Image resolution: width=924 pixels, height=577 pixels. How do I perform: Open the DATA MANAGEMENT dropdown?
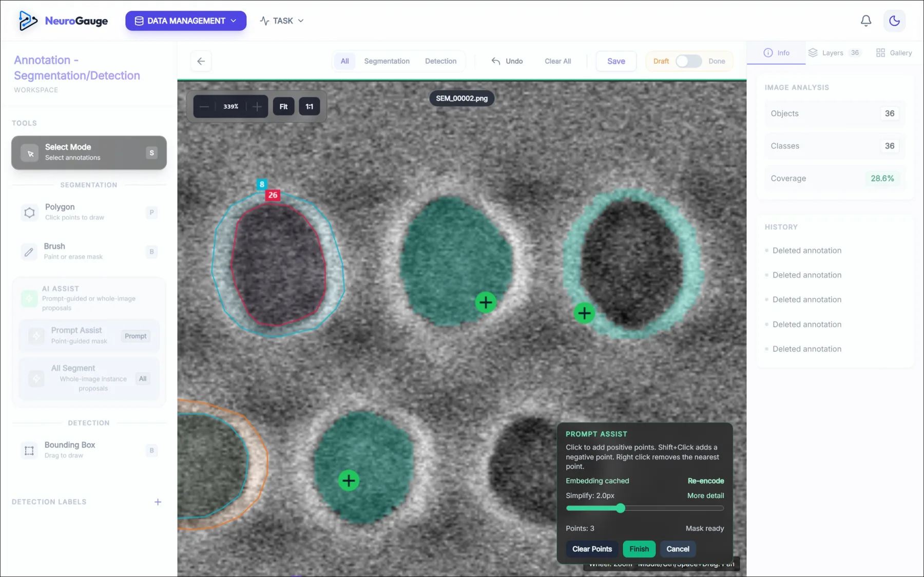tap(186, 21)
